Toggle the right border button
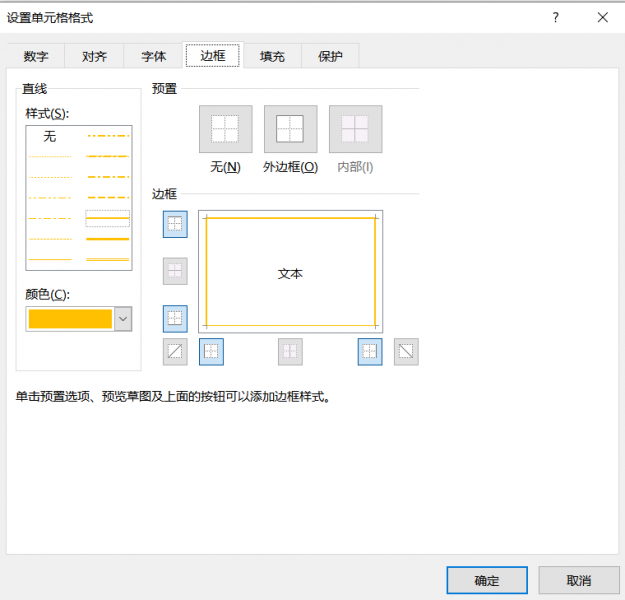 coord(370,352)
